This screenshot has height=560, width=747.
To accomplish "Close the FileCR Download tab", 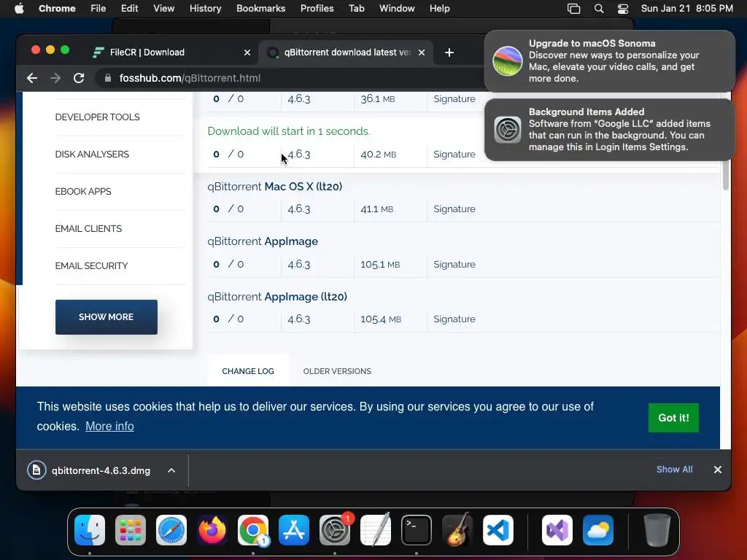I will click(247, 52).
